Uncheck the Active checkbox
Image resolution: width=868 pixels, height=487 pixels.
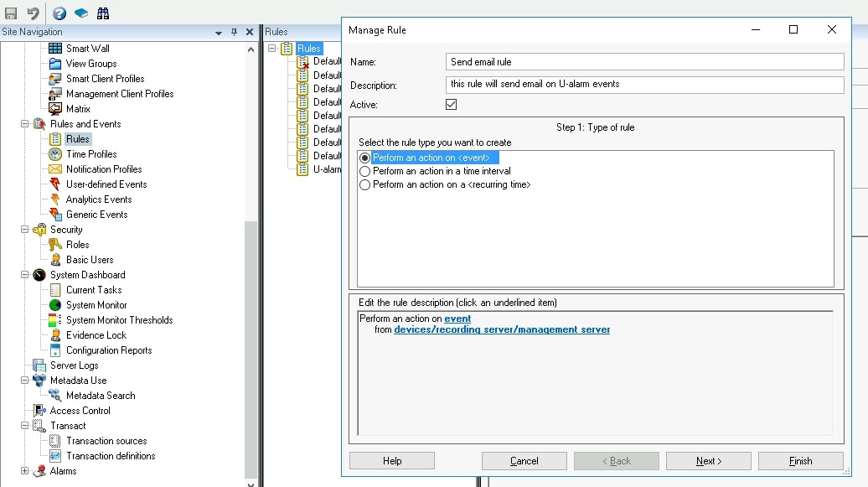pos(452,105)
